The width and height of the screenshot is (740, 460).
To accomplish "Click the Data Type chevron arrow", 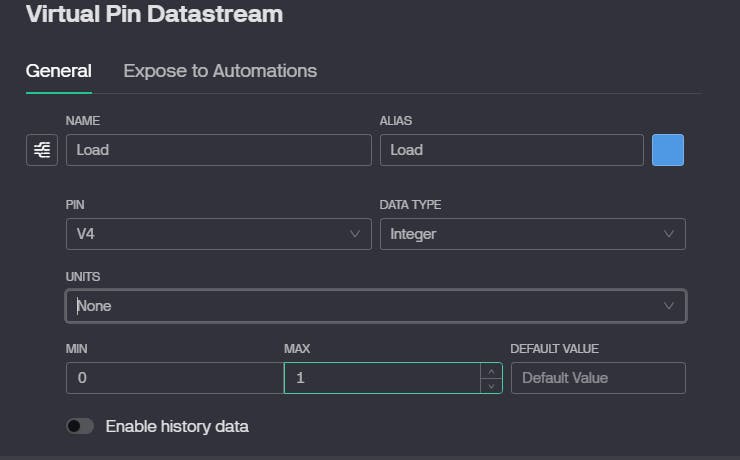I will click(x=669, y=234).
